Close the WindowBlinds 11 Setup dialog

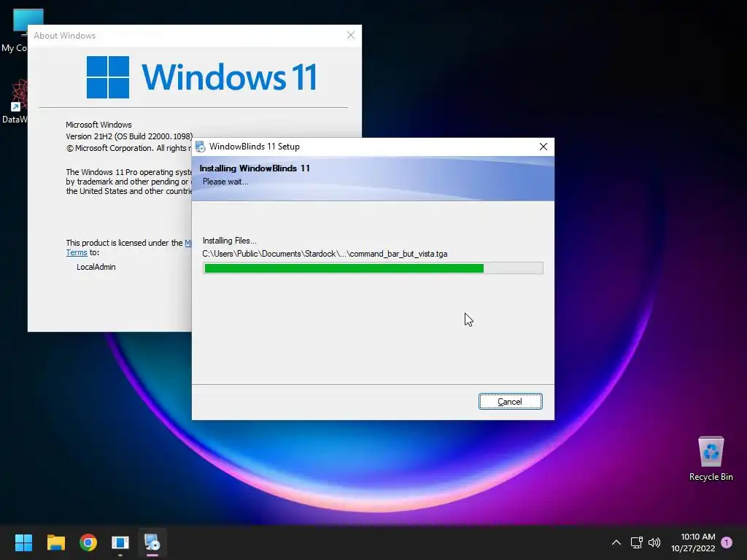coord(543,147)
